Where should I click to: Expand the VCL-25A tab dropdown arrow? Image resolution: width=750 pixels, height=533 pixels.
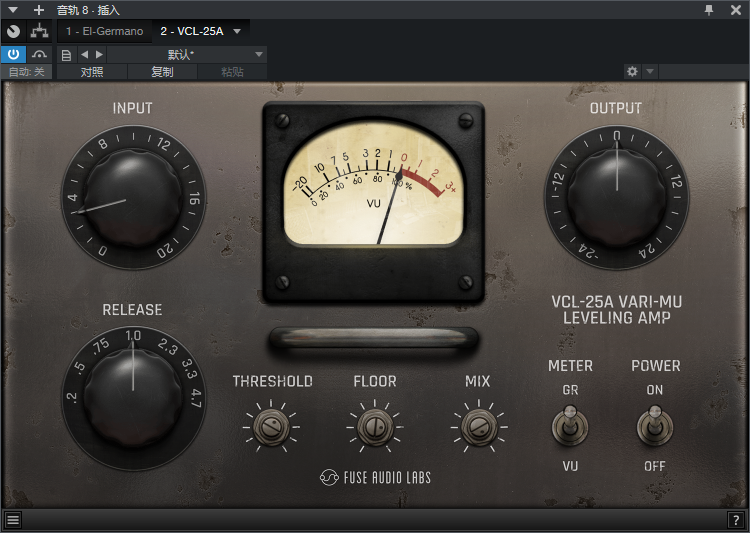click(237, 32)
